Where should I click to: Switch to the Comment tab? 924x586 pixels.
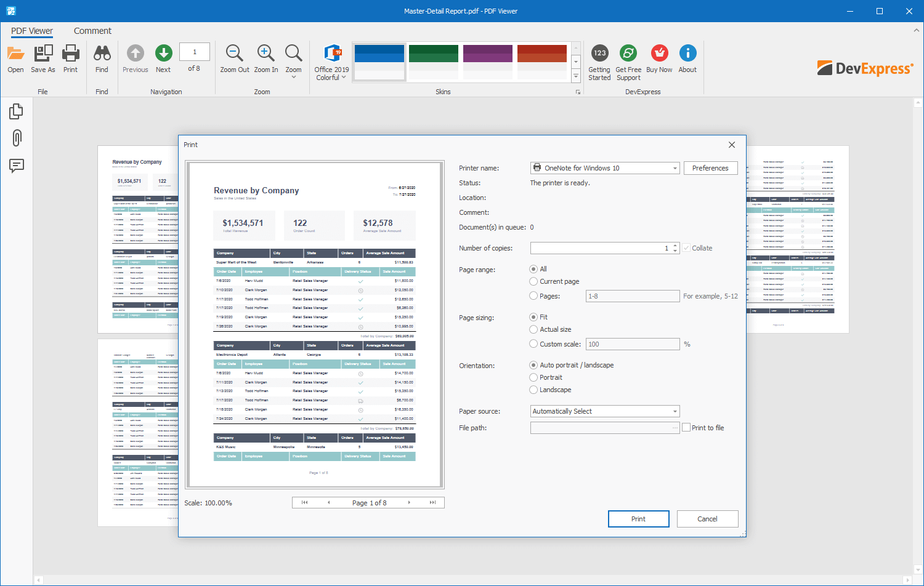pyautogui.click(x=92, y=31)
